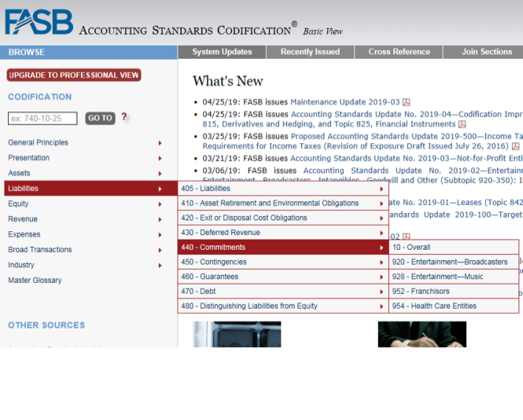The width and height of the screenshot is (523, 420).
Task: Click the keyboard photo thumbnail
Action: tap(236, 335)
